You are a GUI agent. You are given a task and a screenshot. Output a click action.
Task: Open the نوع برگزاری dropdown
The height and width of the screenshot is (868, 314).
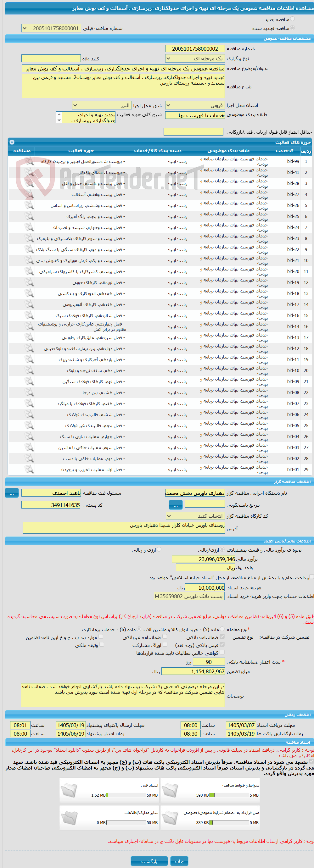click(195, 58)
